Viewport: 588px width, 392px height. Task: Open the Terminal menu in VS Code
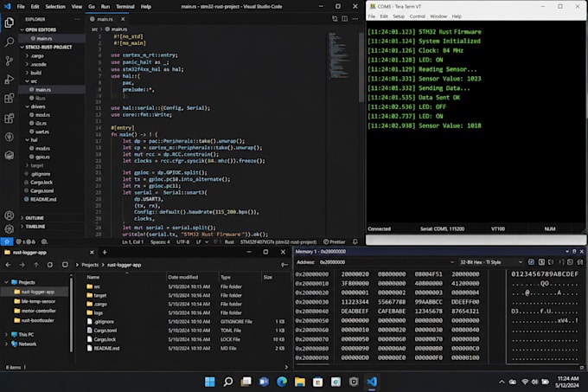pos(125,6)
